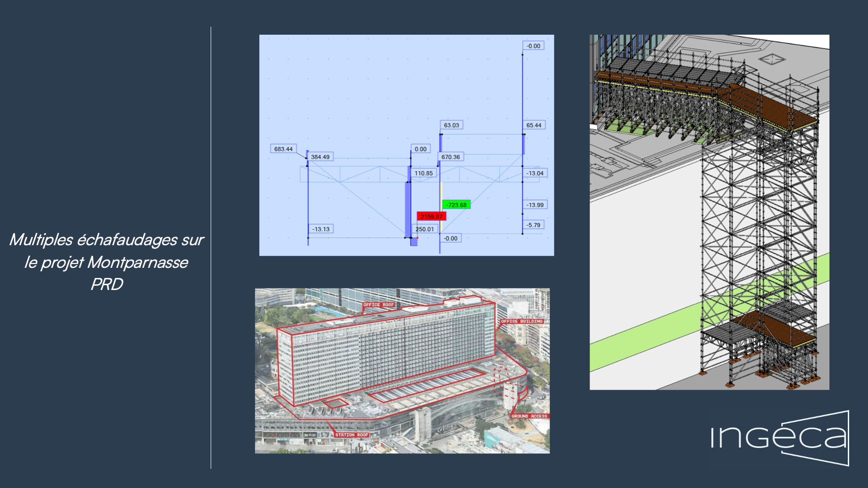868x488 pixels.
Task: Select the -13.99 value label
Action: tap(534, 205)
